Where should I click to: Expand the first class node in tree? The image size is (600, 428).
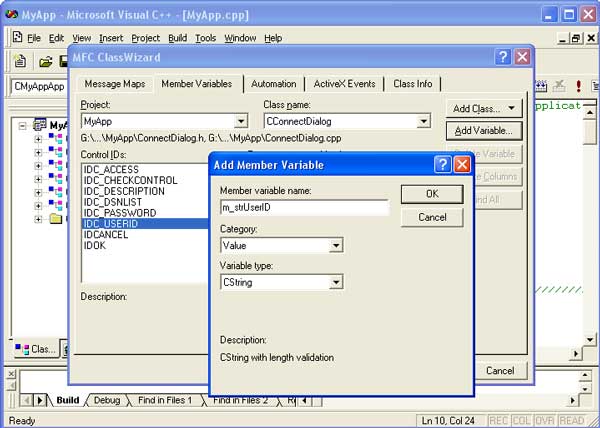tap(38, 139)
